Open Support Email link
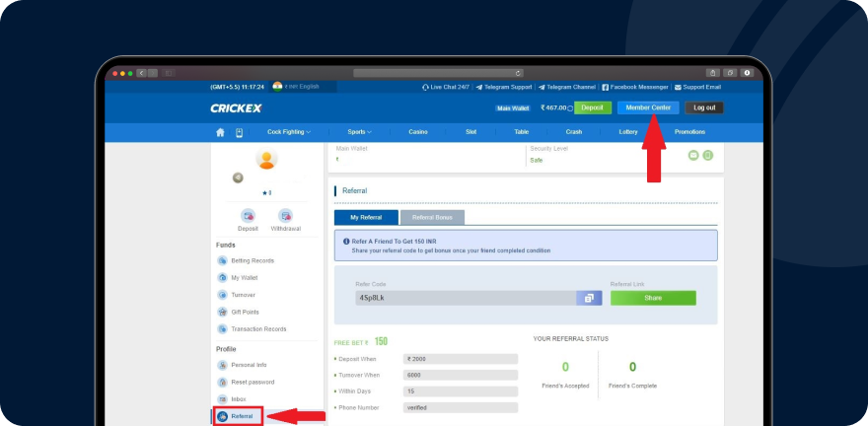The height and width of the screenshot is (426, 868). (x=697, y=87)
